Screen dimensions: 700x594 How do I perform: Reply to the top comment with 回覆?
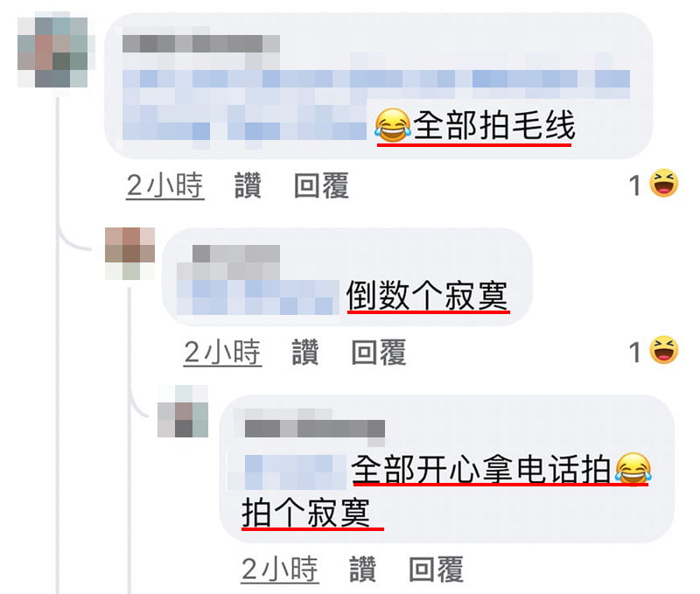pos(321,185)
